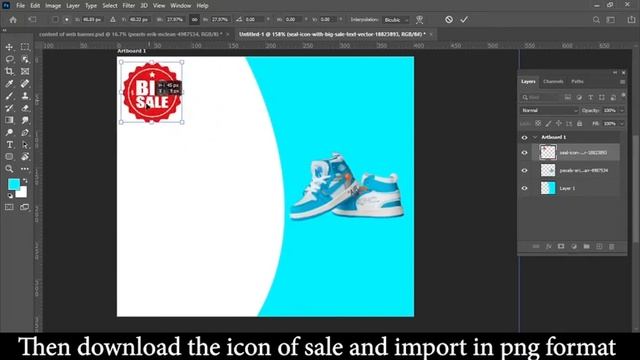Swap foreground and background colors
The image size is (640, 360).
(x=25, y=180)
